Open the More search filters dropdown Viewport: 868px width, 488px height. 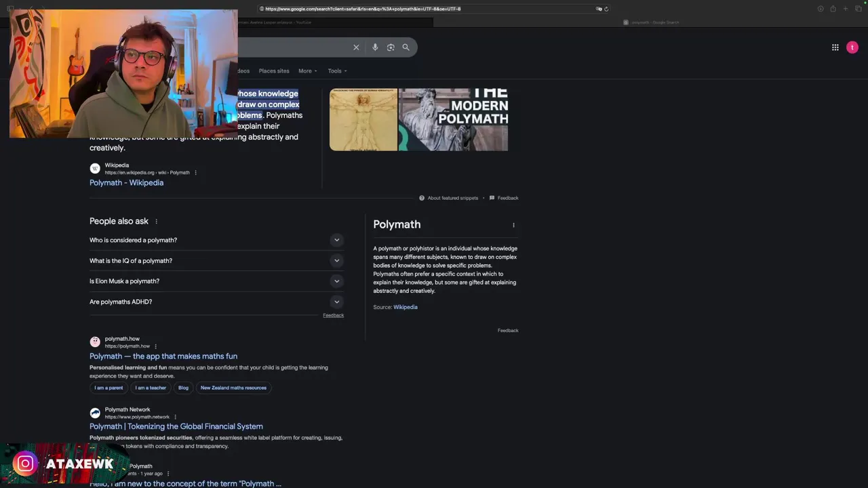(308, 71)
